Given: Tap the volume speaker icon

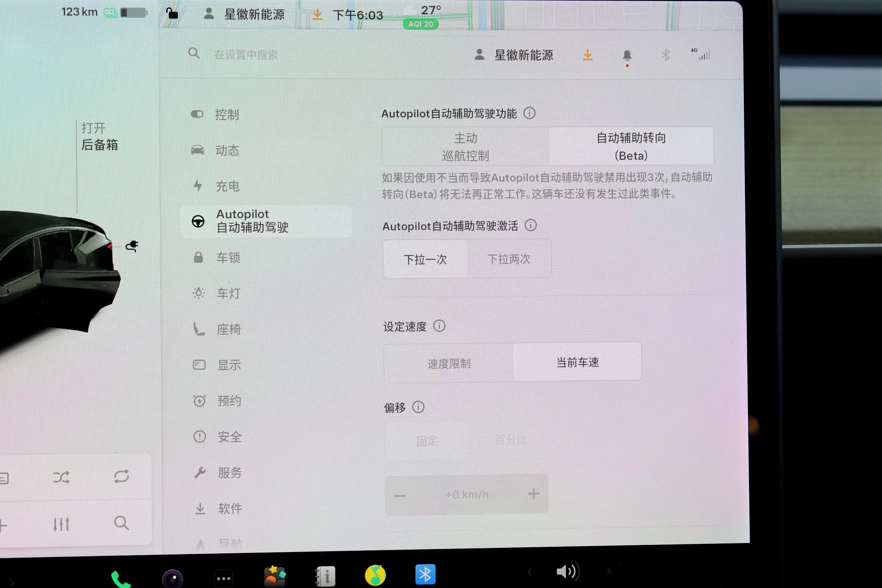Looking at the screenshot, I should point(566,571).
